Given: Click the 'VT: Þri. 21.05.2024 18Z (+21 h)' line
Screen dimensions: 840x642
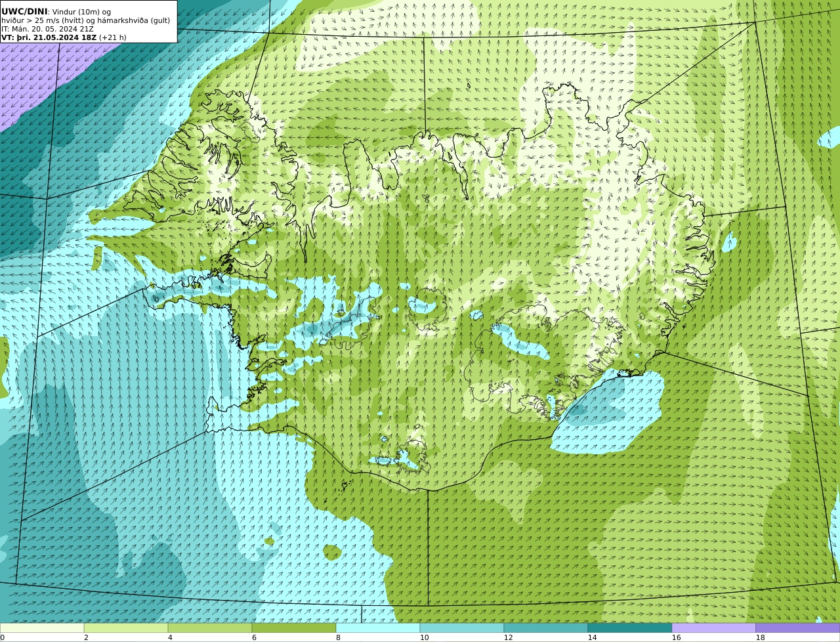Looking at the screenshot, I should [64, 37].
